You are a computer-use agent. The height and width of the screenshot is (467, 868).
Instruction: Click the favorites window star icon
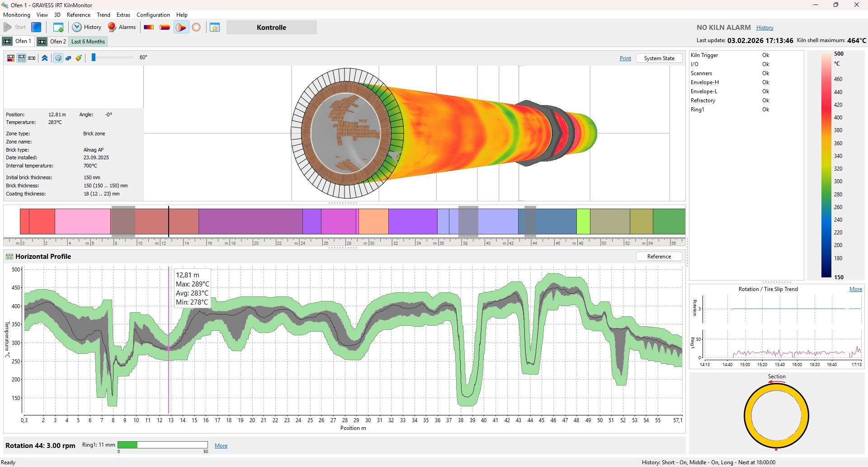[215, 27]
